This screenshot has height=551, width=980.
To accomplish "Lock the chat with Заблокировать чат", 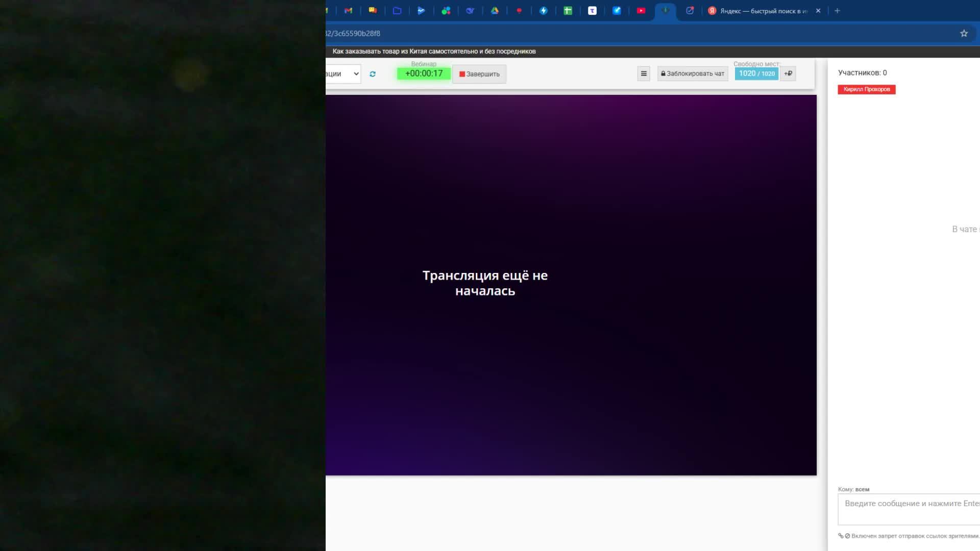I will [x=693, y=73].
